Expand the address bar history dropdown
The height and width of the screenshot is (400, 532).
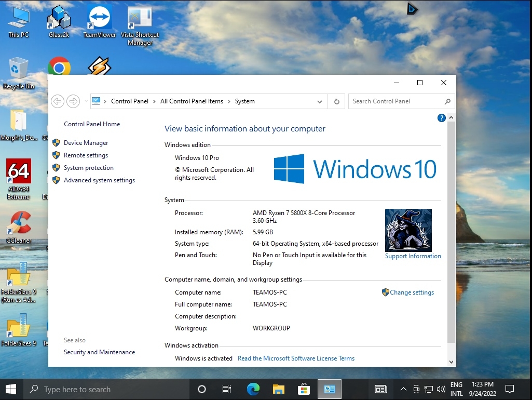(x=320, y=101)
